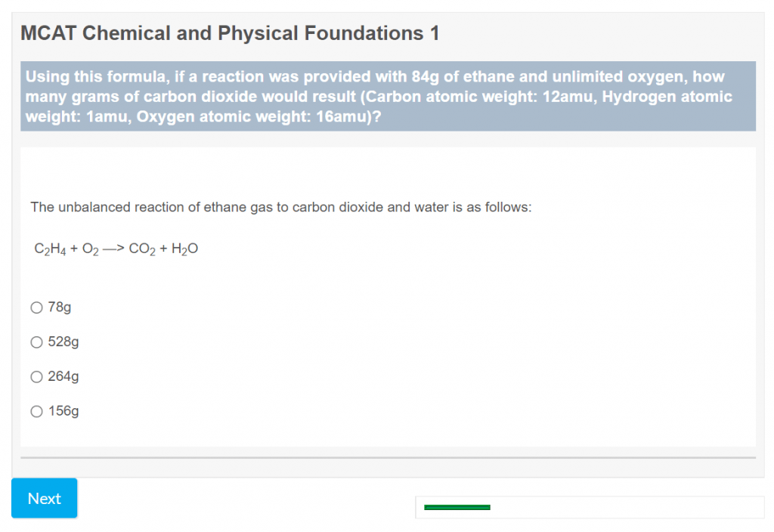Choose the 528g radio option

point(36,342)
